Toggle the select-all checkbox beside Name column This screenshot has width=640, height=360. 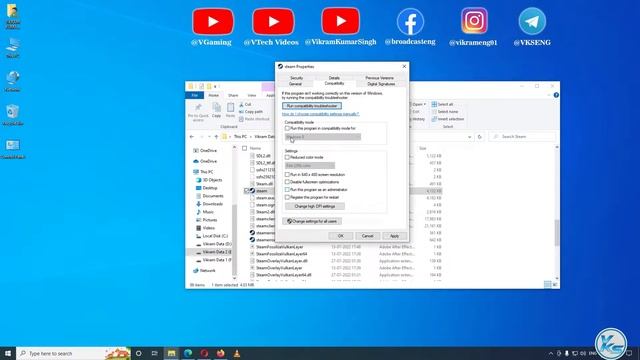244,148
